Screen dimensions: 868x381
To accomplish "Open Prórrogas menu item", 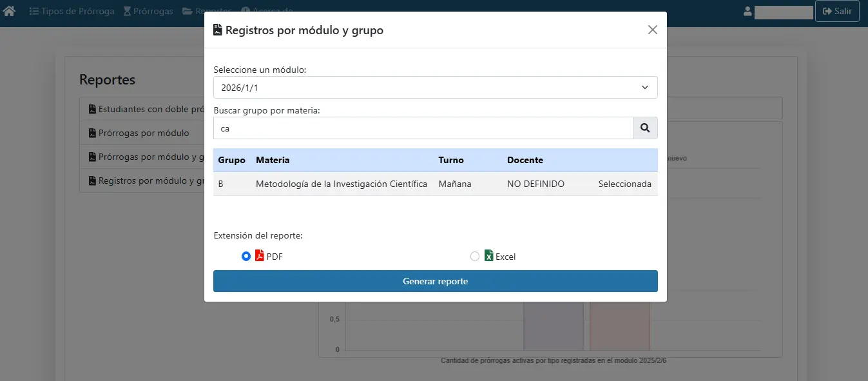I will coord(148,11).
